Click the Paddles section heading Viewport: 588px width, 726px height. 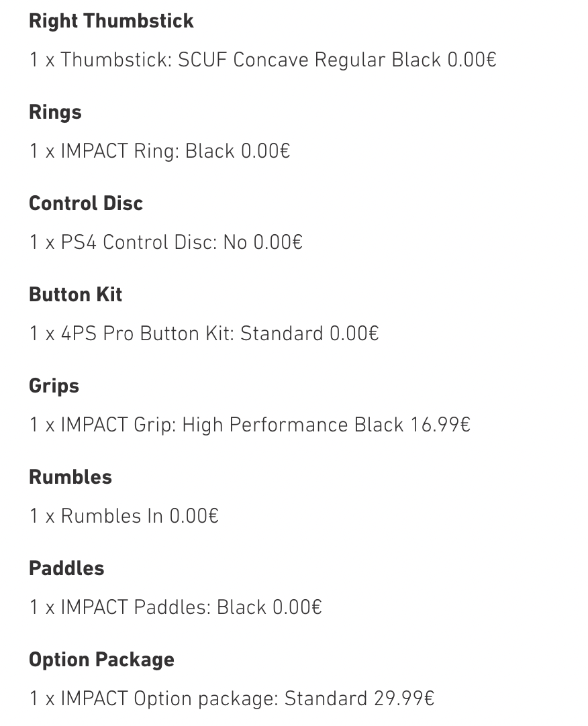click(66, 568)
